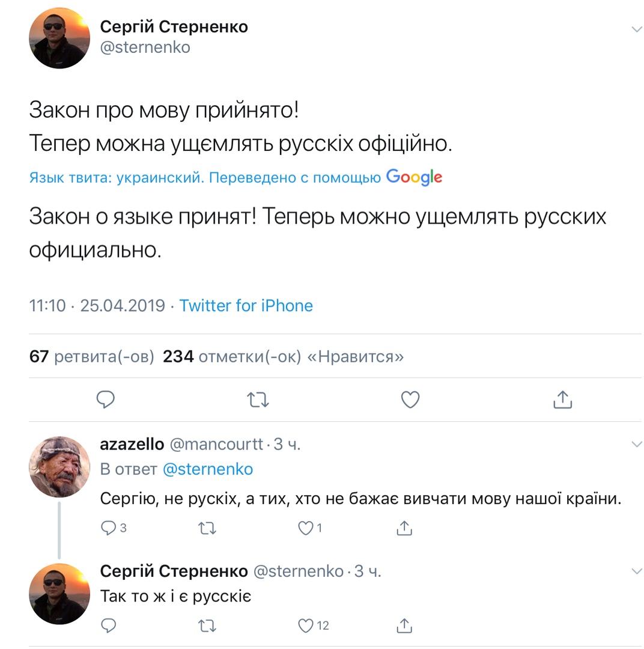The height and width of the screenshot is (649, 644).
Task: Open @sternenko mention in azazello's reply
Action: (x=208, y=469)
